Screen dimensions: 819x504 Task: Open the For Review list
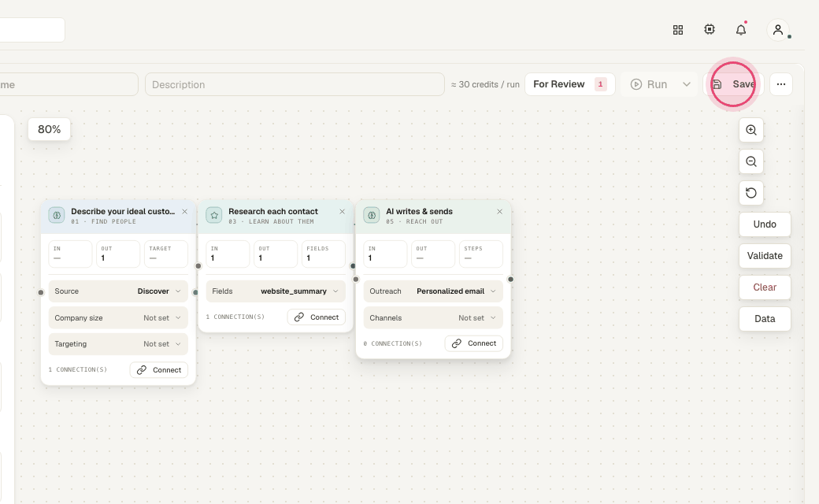click(570, 84)
